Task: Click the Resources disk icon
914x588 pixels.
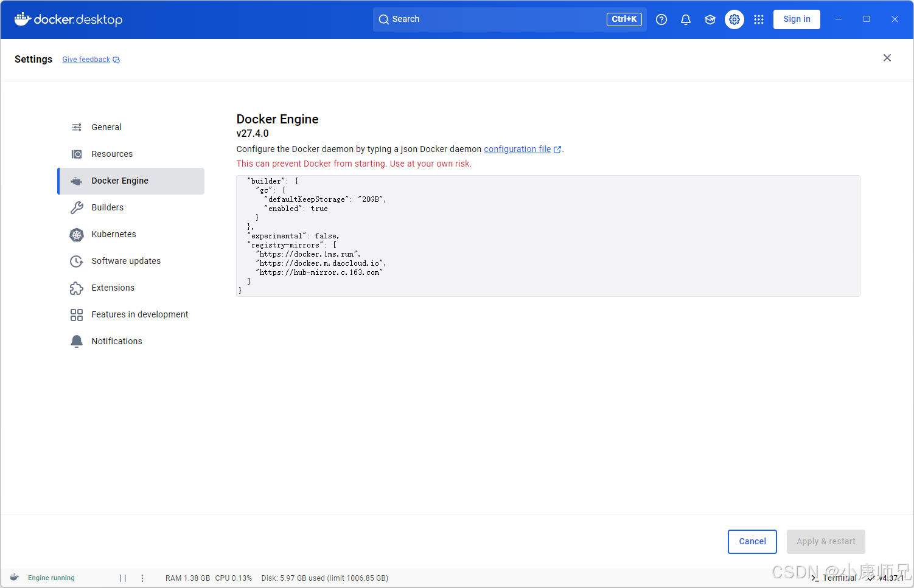Action: point(77,154)
